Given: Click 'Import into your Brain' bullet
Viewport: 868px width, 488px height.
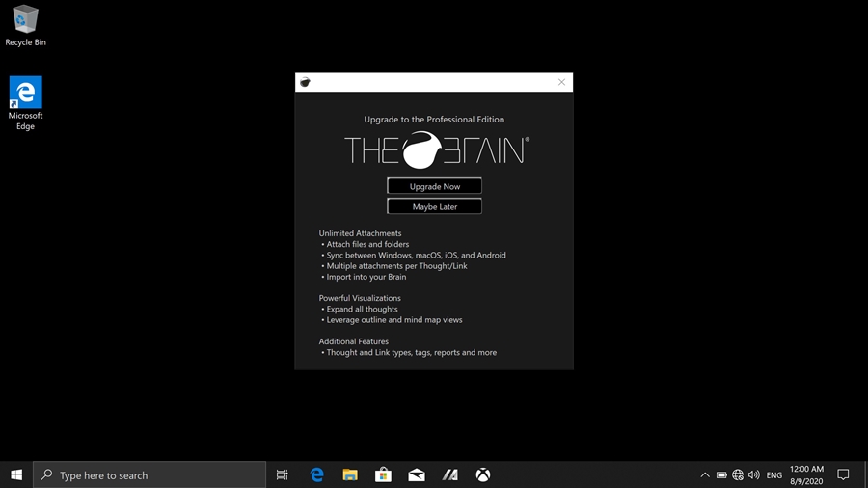Looking at the screenshot, I should [x=366, y=277].
